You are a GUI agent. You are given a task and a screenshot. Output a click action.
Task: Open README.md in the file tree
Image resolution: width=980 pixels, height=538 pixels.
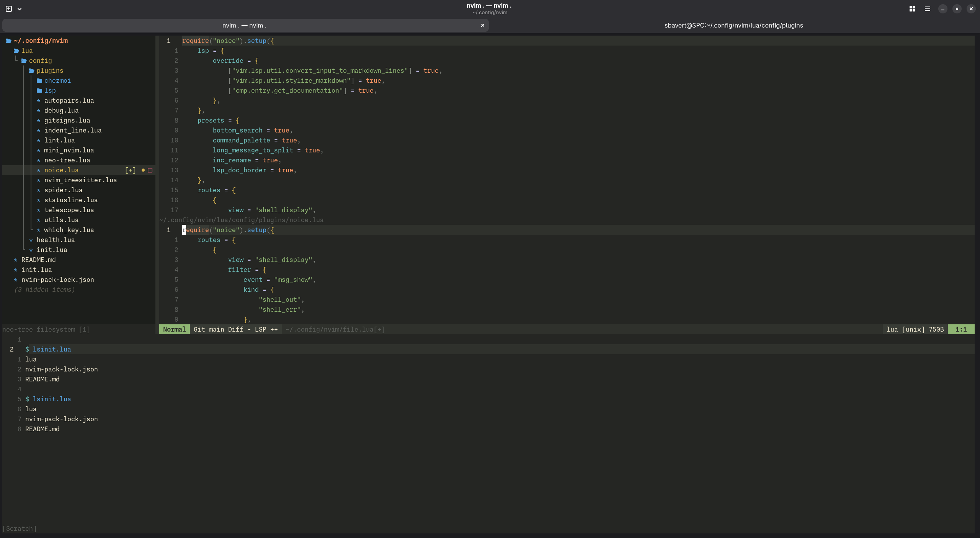click(x=38, y=260)
